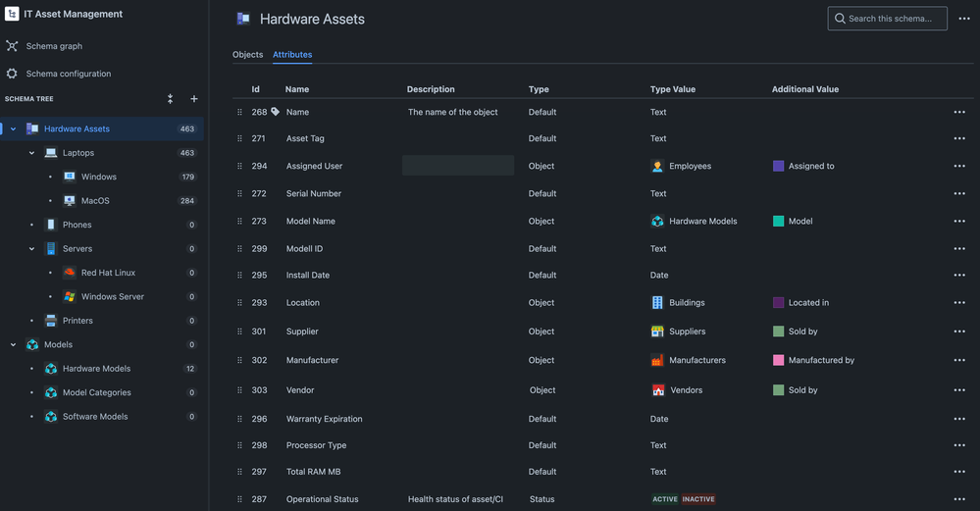Open Schema configuration gear icon

coord(12,74)
